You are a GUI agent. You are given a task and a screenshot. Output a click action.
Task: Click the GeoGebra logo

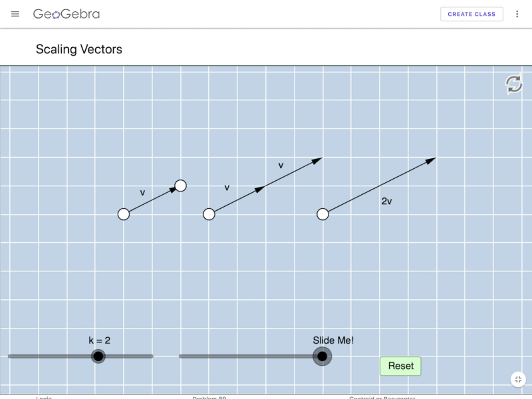67,13
